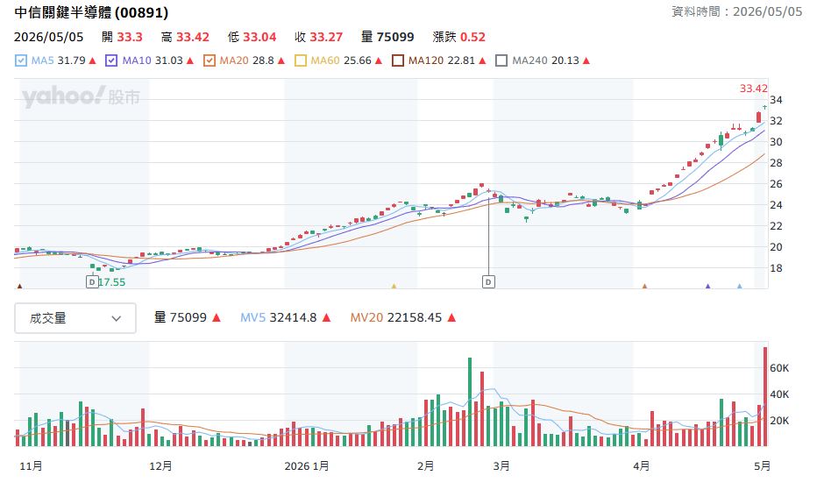Click the high price 33.42 in the quote row
817x504 pixels.
(193, 37)
